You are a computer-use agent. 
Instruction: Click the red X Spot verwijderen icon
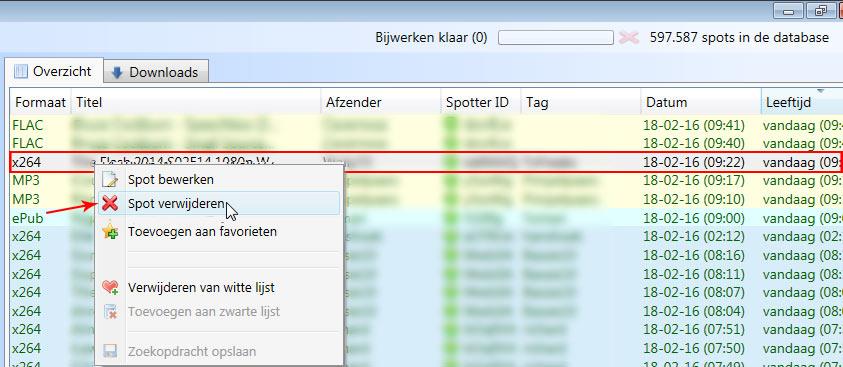[110, 203]
